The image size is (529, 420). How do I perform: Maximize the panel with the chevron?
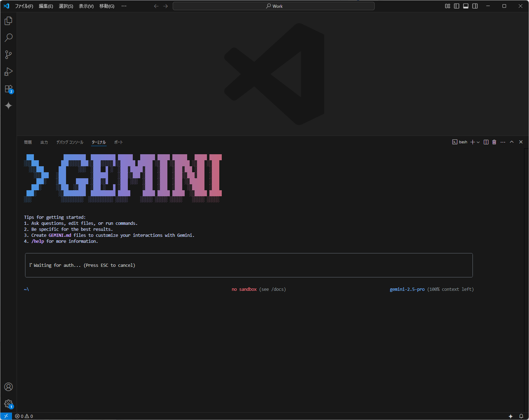tap(511, 142)
